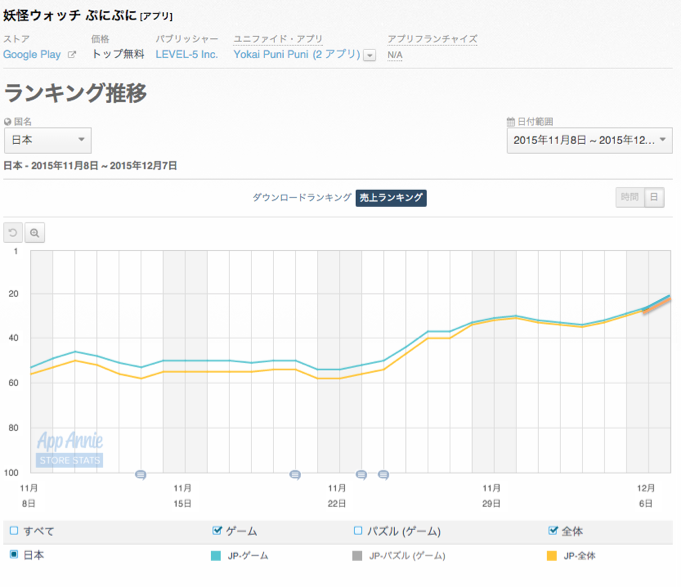Check the すべて checkbox
The image size is (681, 588).
pyautogui.click(x=13, y=531)
